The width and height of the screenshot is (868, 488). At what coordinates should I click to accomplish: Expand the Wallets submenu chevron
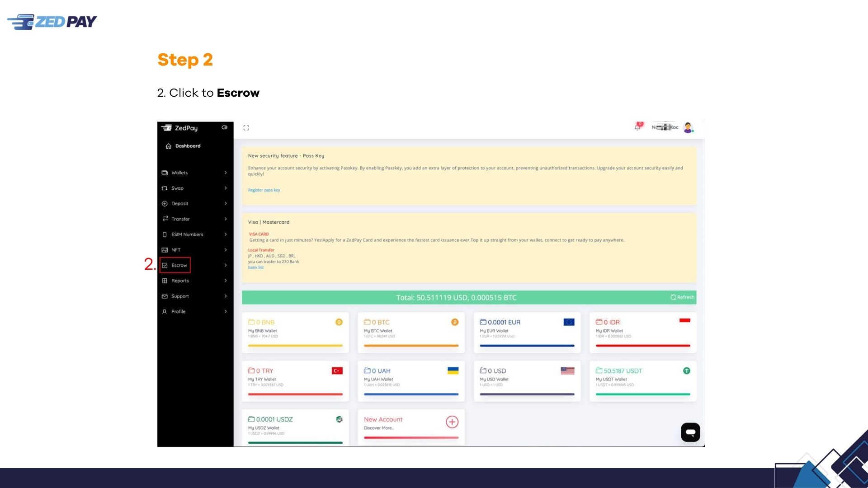pyautogui.click(x=226, y=173)
